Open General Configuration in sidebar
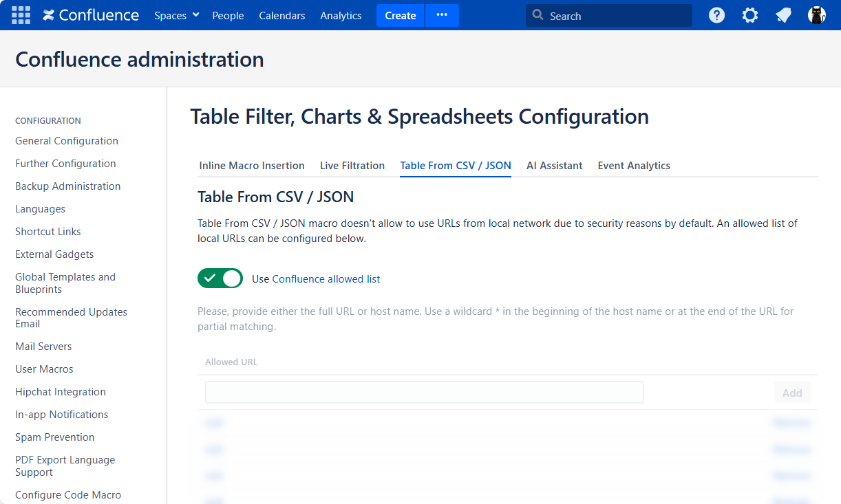Viewport: 841px width, 504px height. click(x=67, y=141)
